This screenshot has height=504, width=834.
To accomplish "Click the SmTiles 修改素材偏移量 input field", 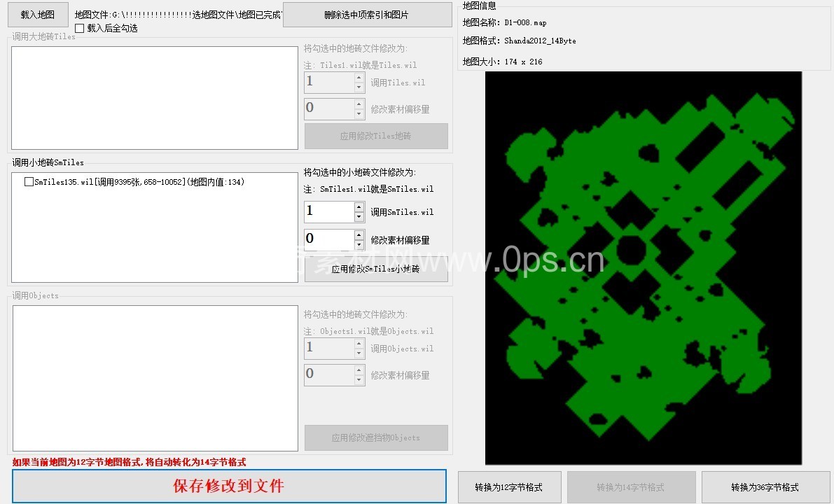I will tap(328, 239).
